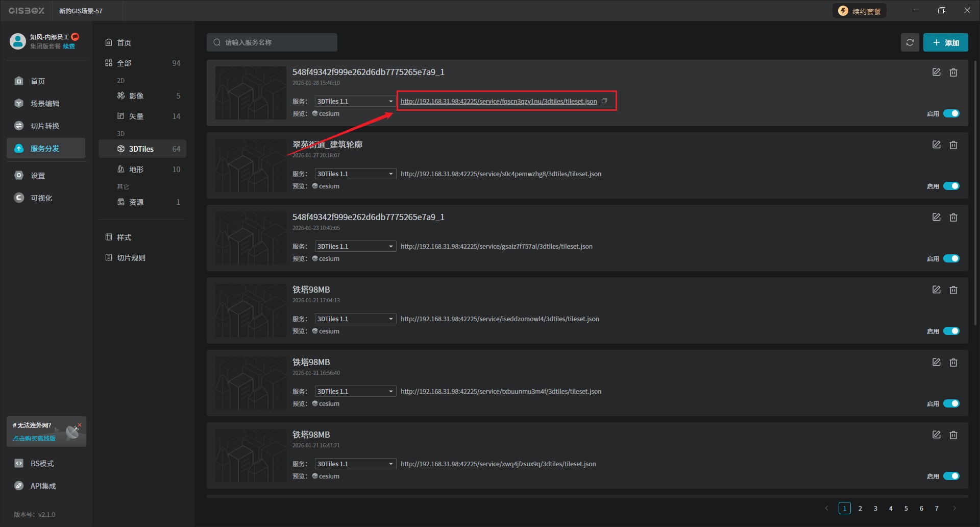
Task: Select the 矢量 category
Action: point(136,116)
